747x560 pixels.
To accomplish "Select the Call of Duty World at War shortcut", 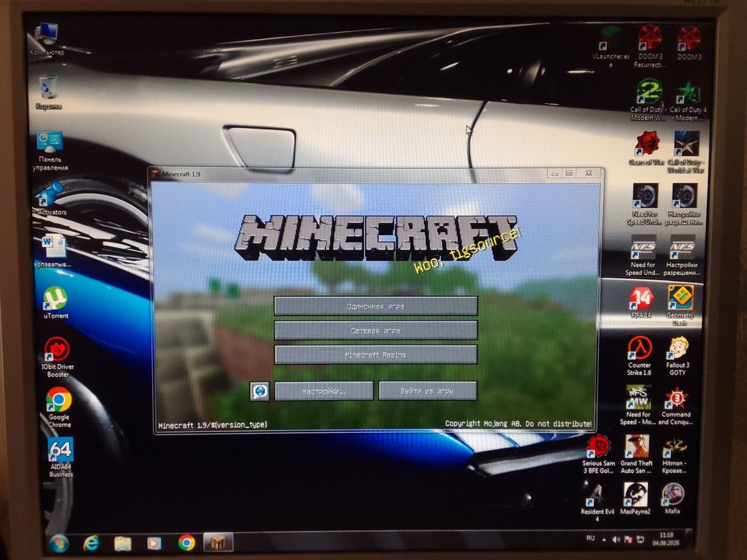I will [686, 152].
